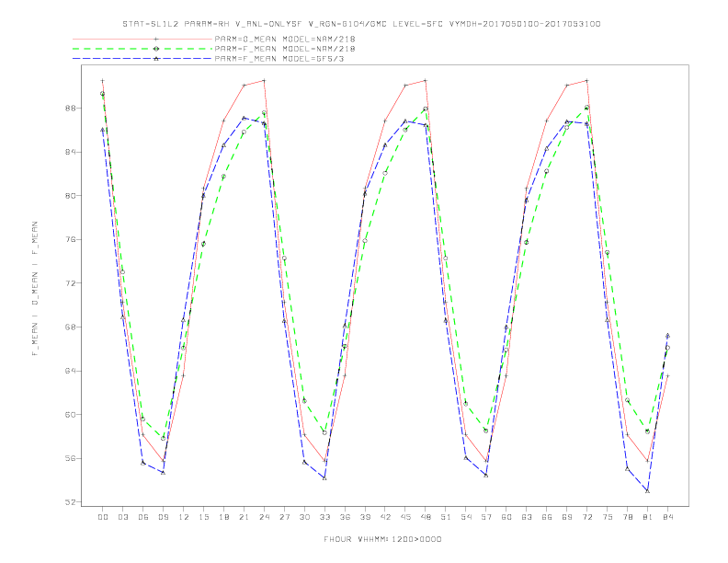Click forecast hour 30 on the horizontal axis
Viewport: 728px width, 563px height.
click(304, 517)
